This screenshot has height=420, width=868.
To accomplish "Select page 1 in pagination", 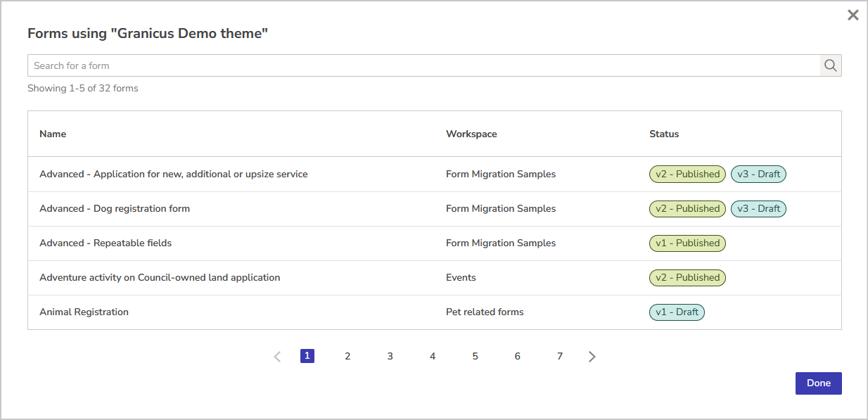I will (307, 356).
